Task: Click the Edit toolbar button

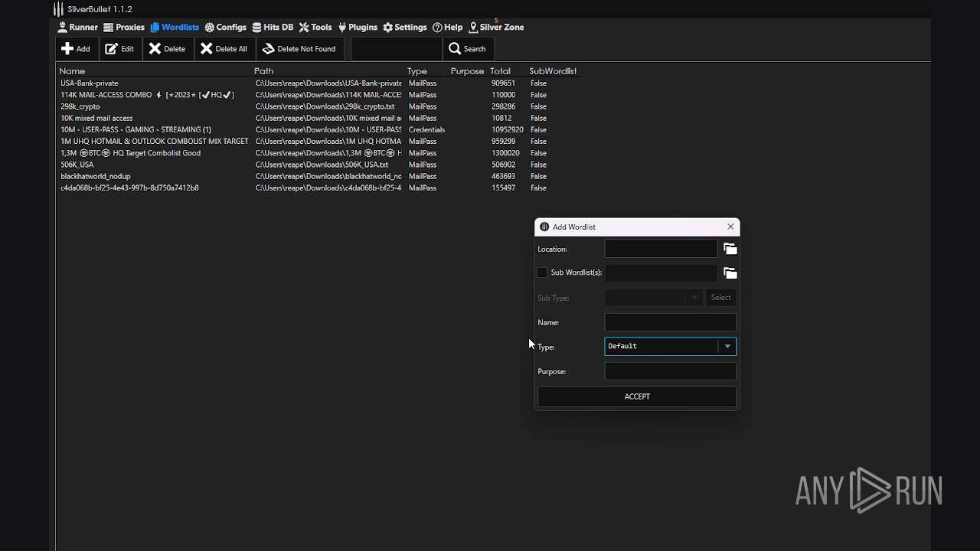Action: (119, 49)
